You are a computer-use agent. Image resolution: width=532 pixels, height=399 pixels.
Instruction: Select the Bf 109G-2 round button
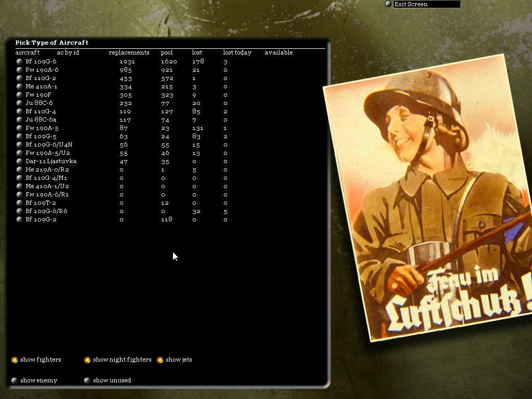coord(19,220)
